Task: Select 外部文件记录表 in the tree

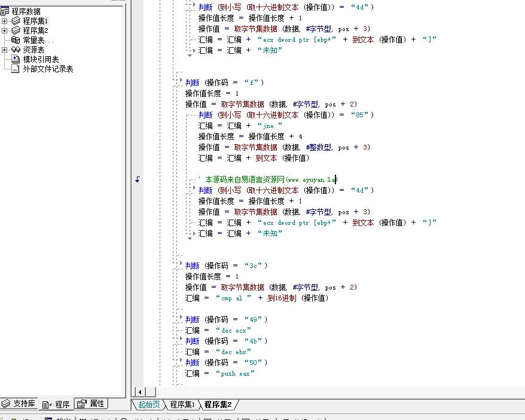Action: (x=48, y=69)
